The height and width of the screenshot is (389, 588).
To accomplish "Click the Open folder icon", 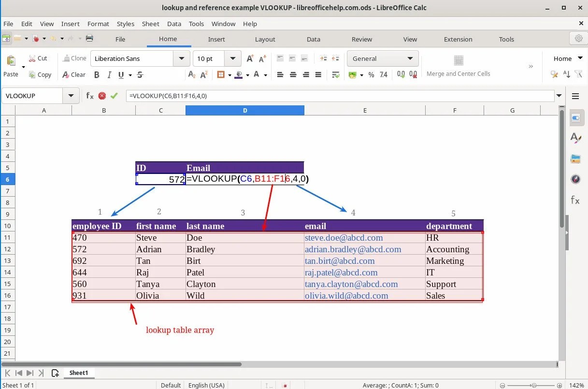I will click(x=17, y=39).
